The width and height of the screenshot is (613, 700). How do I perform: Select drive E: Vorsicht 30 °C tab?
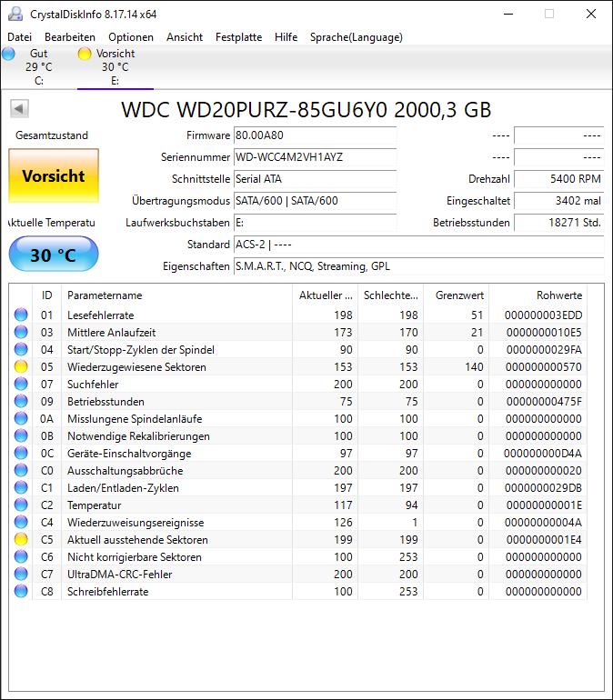click(116, 67)
